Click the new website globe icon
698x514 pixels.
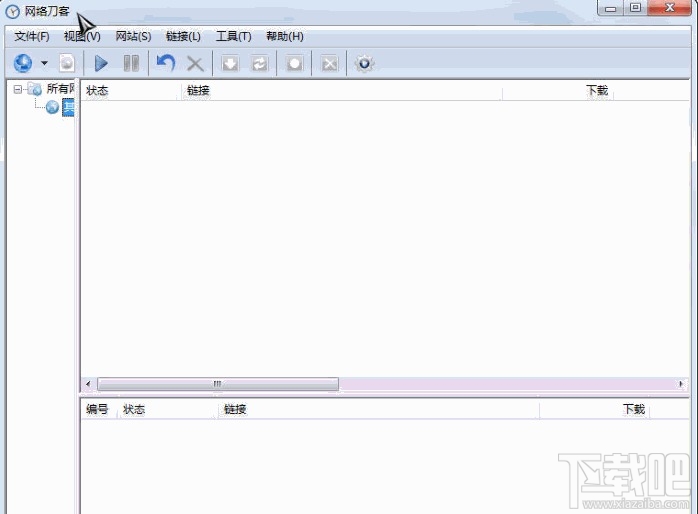point(23,63)
